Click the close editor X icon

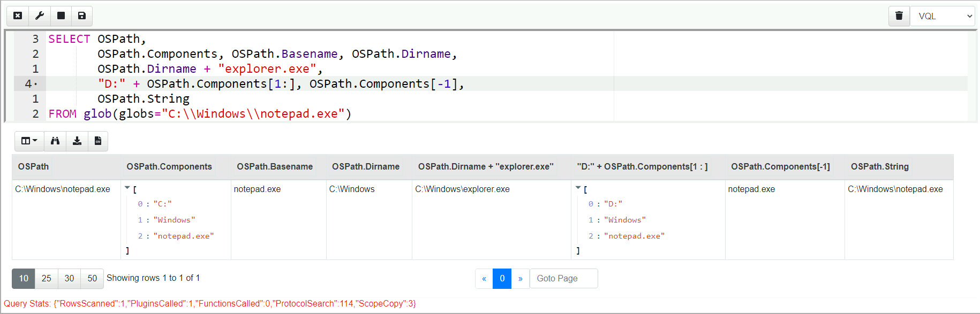(x=18, y=16)
